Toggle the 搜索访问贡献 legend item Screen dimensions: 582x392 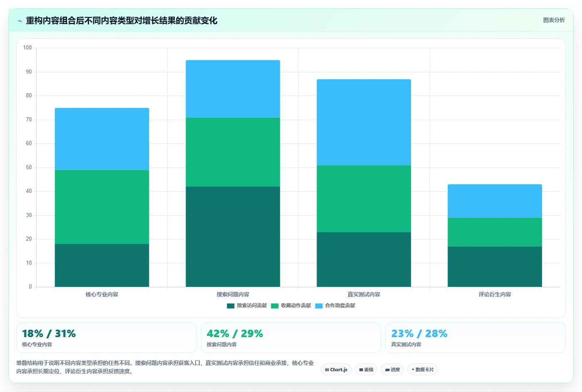[247, 306]
